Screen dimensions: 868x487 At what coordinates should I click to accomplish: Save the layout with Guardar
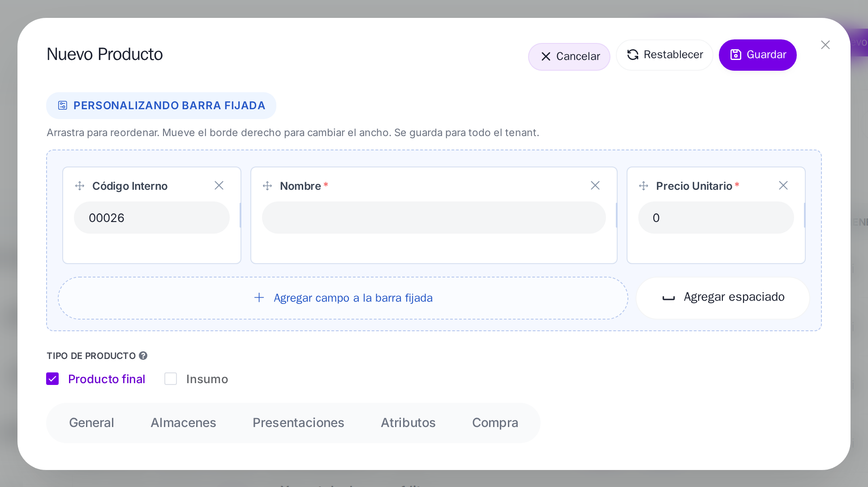[x=758, y=55]
